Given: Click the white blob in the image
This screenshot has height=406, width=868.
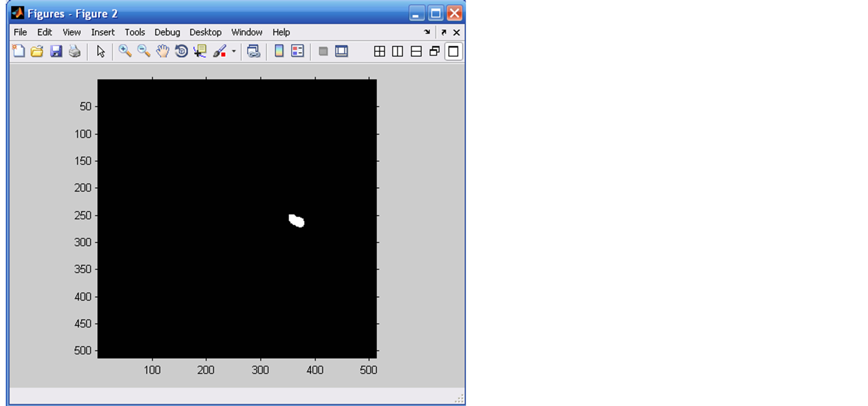Looking at the screenshot, I should click(x=296, y=221).
